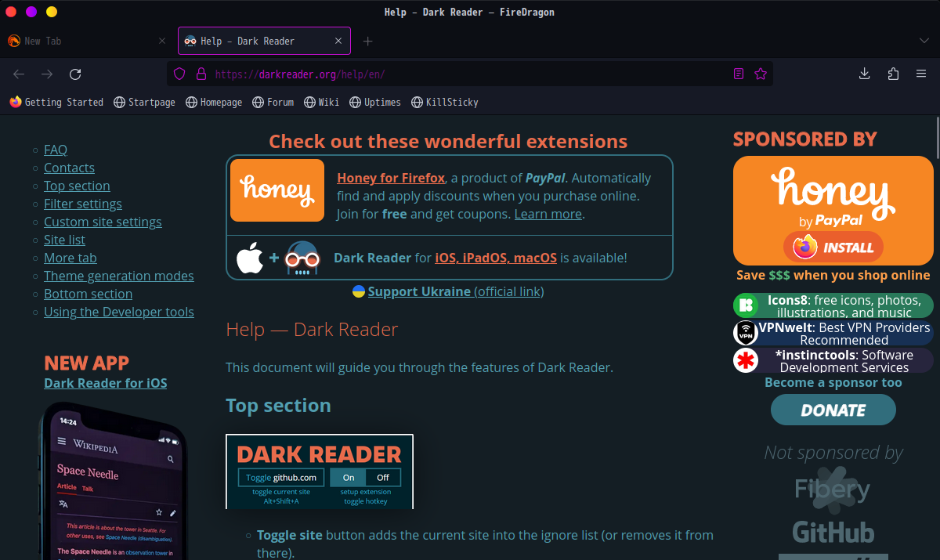Image resolution: width=940 pixels, height=560 pixels.
Task: Click the address bar URL field
Action: tap(470, 74)
